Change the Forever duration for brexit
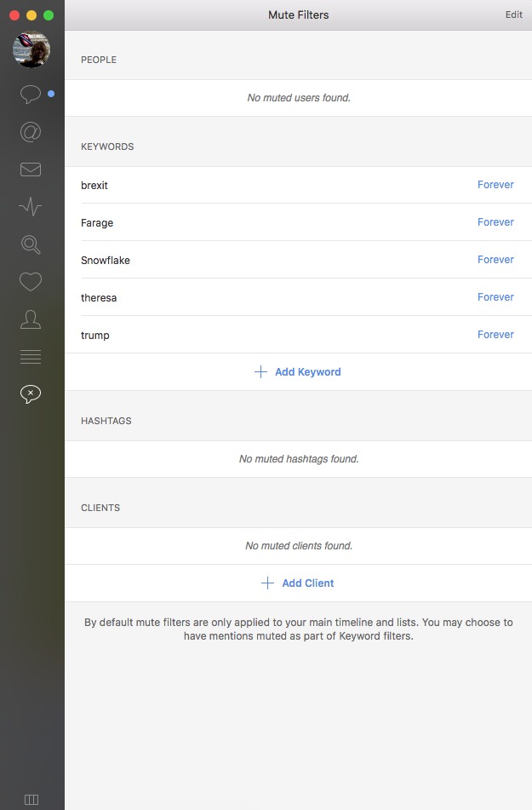This screenshot has height=810, width=532. point(495,185)
